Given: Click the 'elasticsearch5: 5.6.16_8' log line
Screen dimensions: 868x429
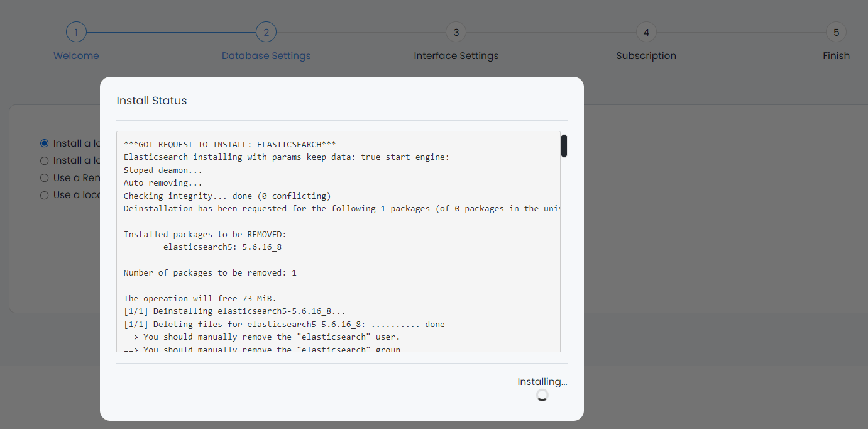Looking at the screenshot, I should [x=223, y=247].
